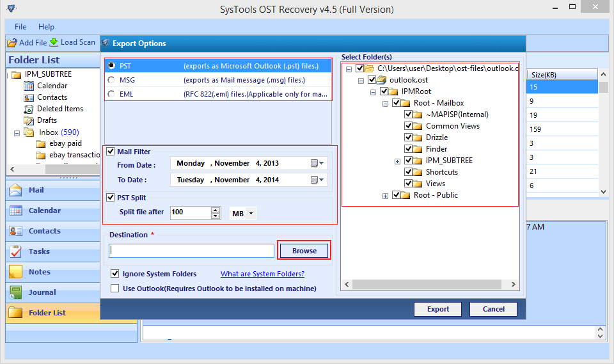Viewport: 614px width, 364px height.
Task: Uncheck the Root - Public checkbox
Action: 396,194
